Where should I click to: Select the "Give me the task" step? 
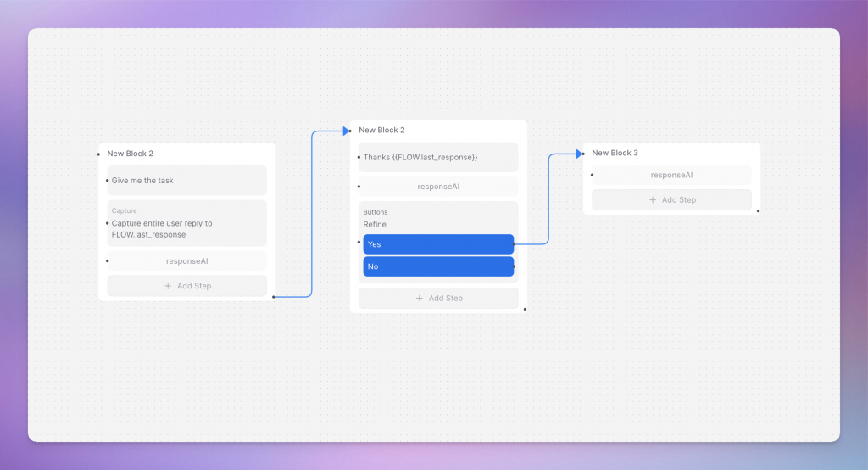tap(186, 181)
